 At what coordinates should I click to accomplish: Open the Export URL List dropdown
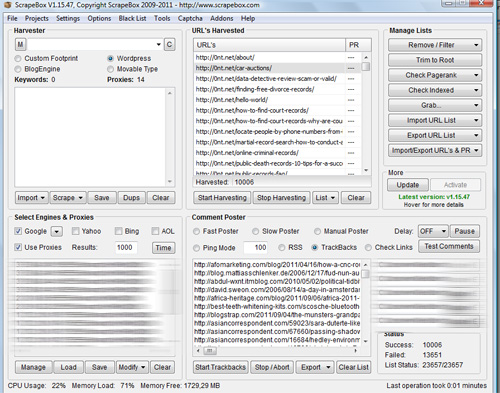(x=435, y=135)
